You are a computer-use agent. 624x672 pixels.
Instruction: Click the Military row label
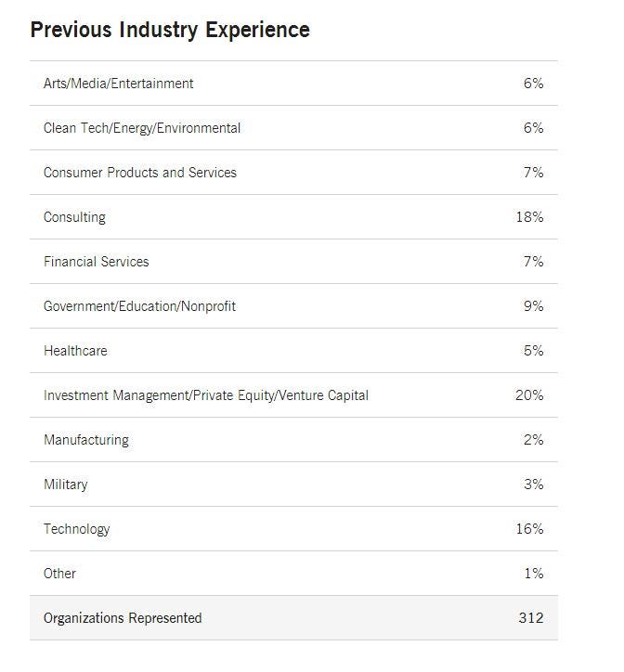click(66, 485)
